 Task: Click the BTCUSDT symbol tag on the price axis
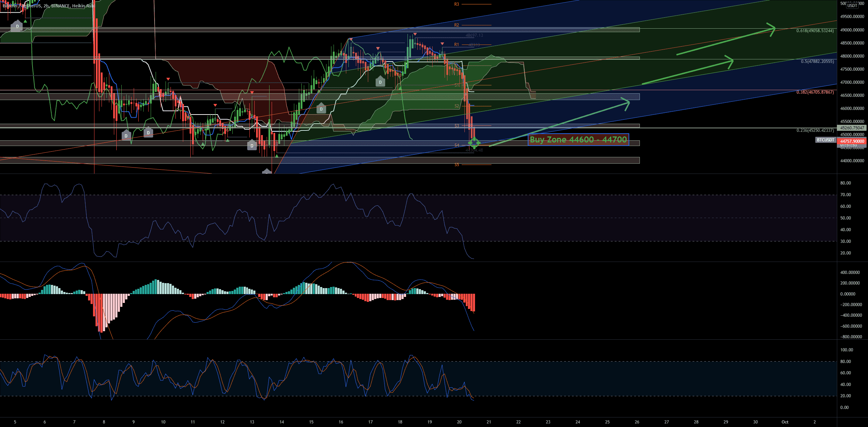pyautogui.click(x=826, y=140)
